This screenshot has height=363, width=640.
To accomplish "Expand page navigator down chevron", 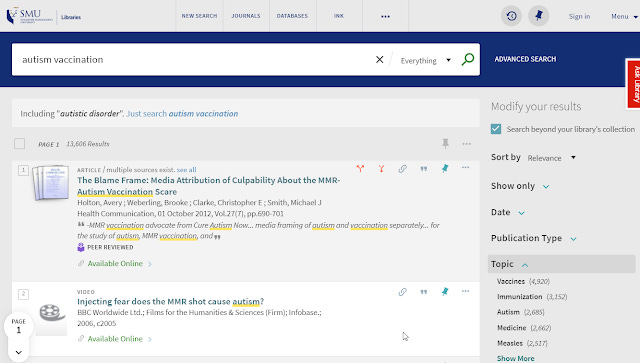I will coord(19,352).
